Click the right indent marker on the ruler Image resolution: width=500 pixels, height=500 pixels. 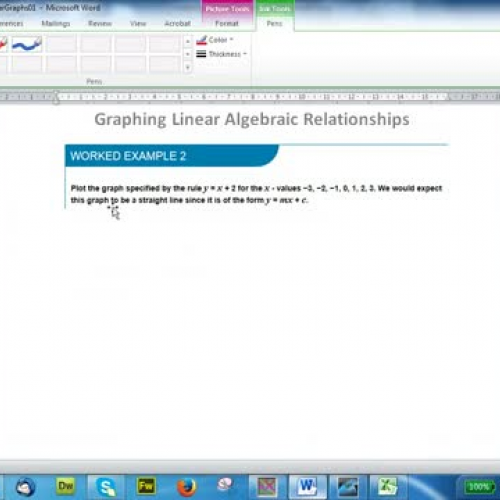(449, 98)
